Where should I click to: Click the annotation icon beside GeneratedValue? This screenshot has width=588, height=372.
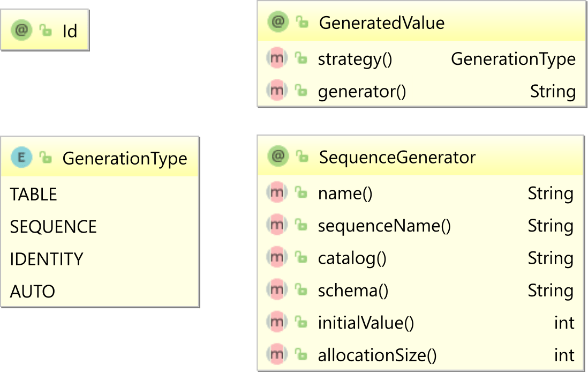278,23
